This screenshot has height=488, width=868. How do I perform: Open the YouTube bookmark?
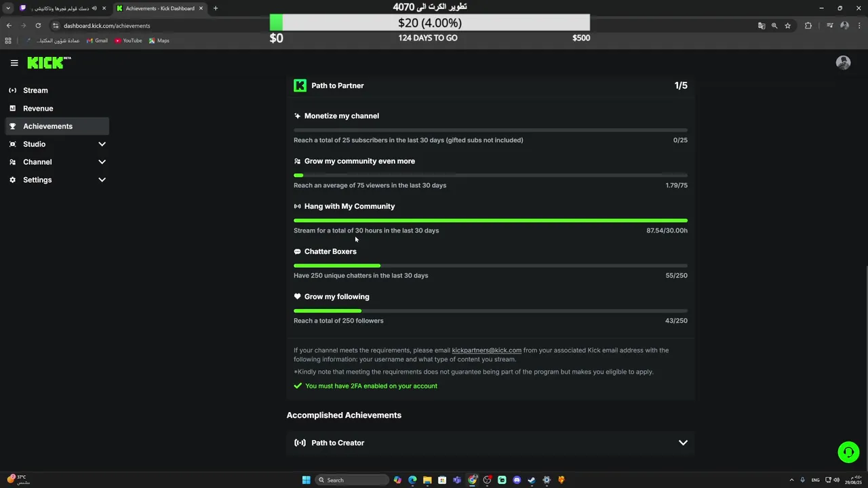pyautogui.click(x=127, y=41)
